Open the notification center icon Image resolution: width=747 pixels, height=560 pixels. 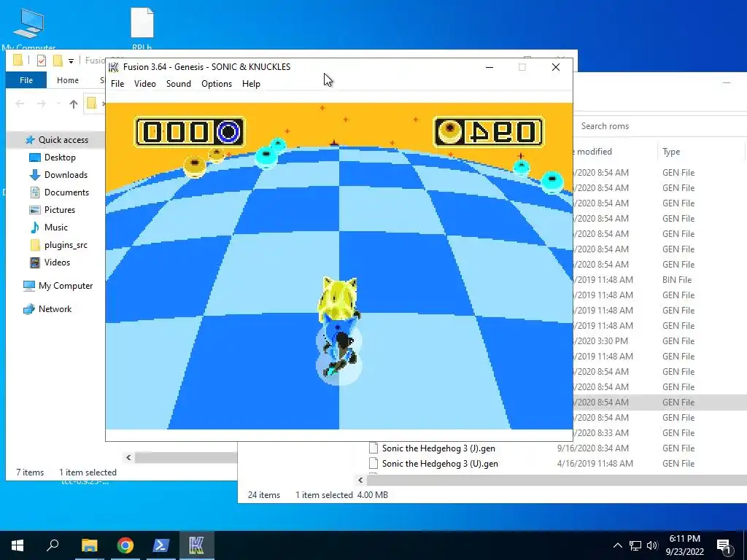pyautogui.click(x=724, y=546)
